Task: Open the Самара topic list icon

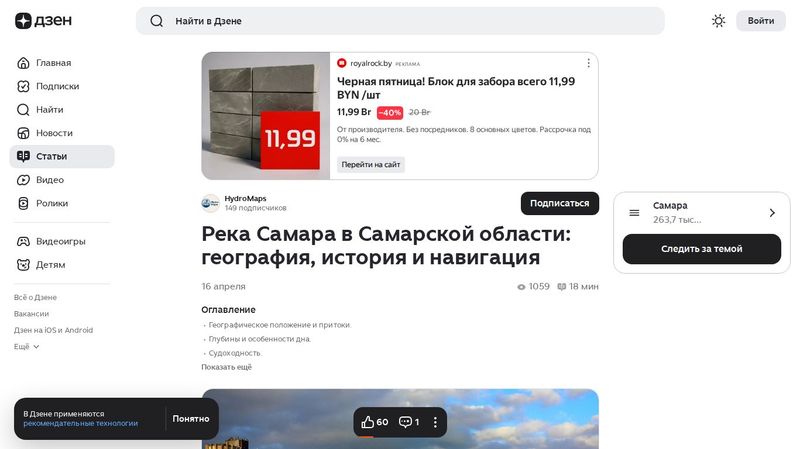Action: click(x=634, y=213)
